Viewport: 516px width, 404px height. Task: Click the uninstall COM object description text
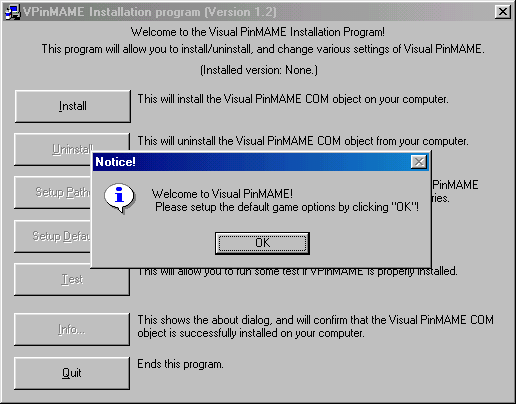(x=303, y=141)
